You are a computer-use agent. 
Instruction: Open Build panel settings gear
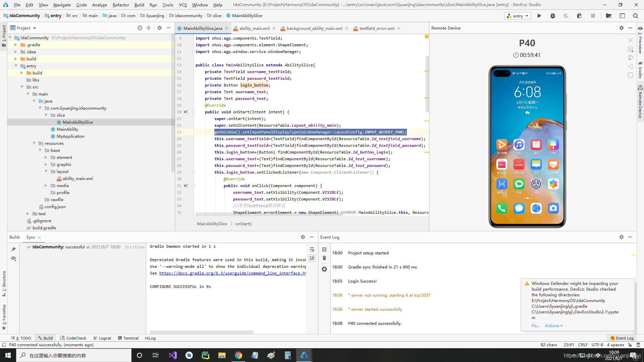pos(303,237)
